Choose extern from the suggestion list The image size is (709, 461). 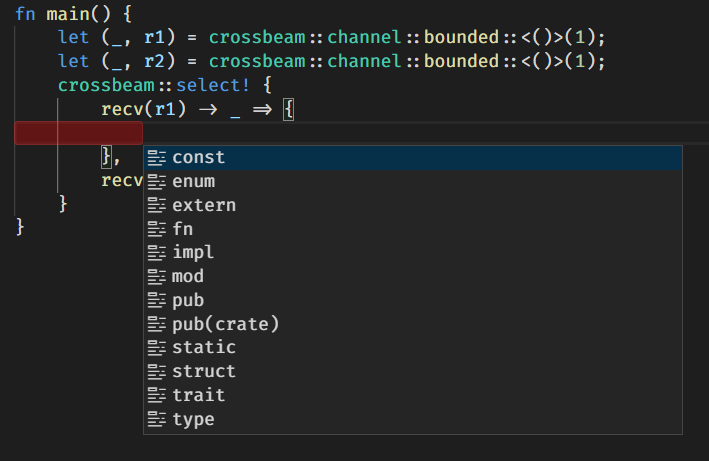point(413,206)
